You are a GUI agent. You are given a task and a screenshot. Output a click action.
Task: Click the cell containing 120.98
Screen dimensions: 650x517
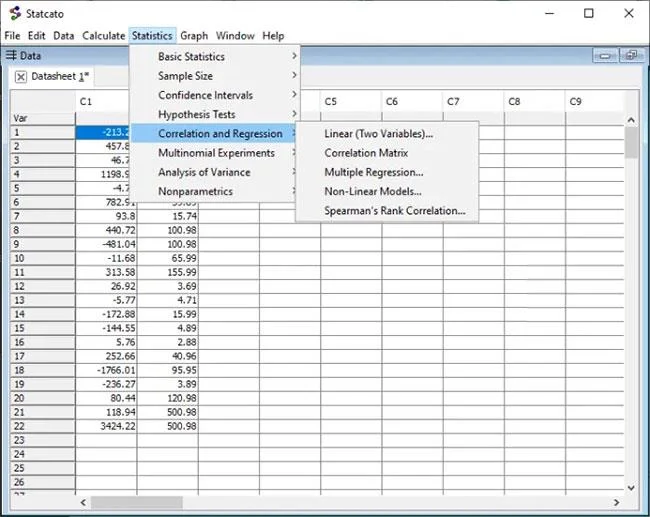167,398
